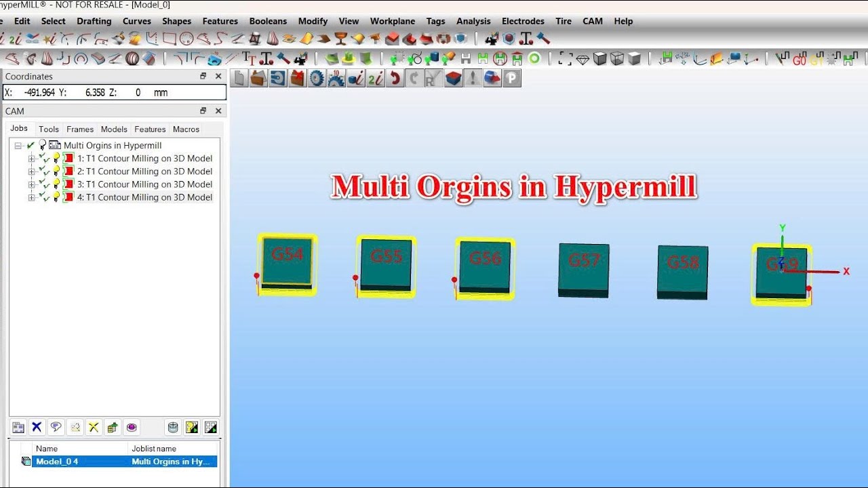Toggle the lightbulb on job 3 Contour Milling

(x=56, y=184)
